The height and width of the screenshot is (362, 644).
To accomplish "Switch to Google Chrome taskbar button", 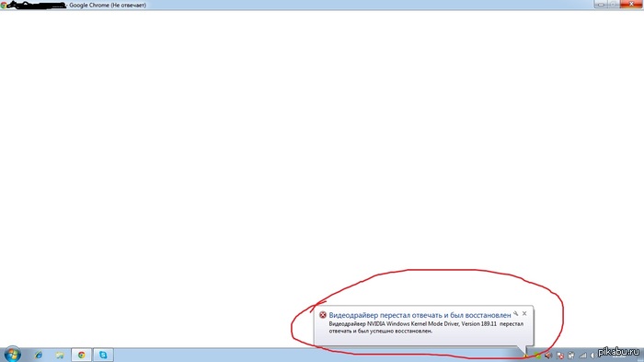I will tap(81, 355).
